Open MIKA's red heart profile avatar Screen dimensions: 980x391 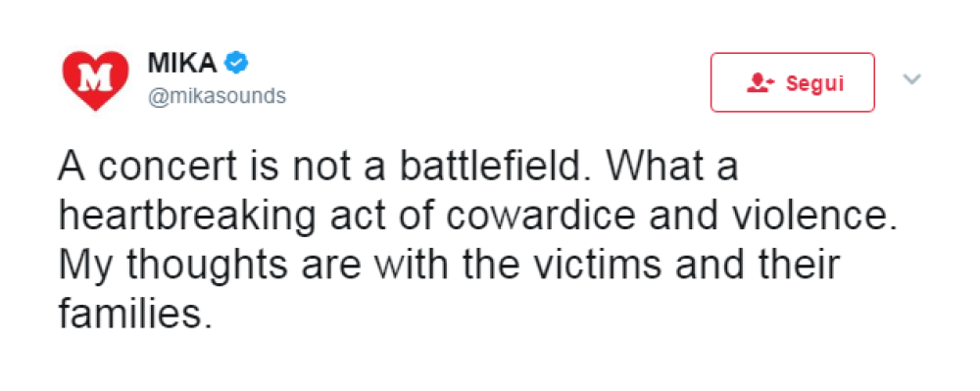[x=96, y=80]
